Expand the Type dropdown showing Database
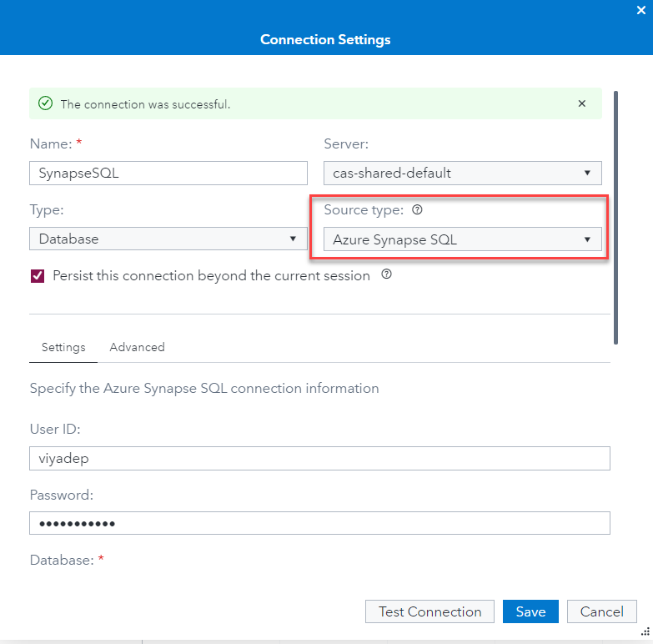Image resolution: width=653 pixels, height=644 pixels. point(168,239)
